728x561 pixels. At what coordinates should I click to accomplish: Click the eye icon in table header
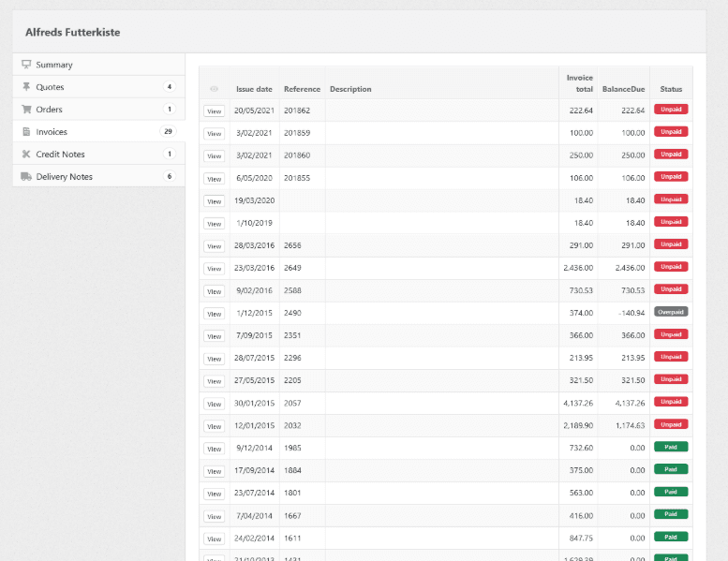[x=214, y=89]
